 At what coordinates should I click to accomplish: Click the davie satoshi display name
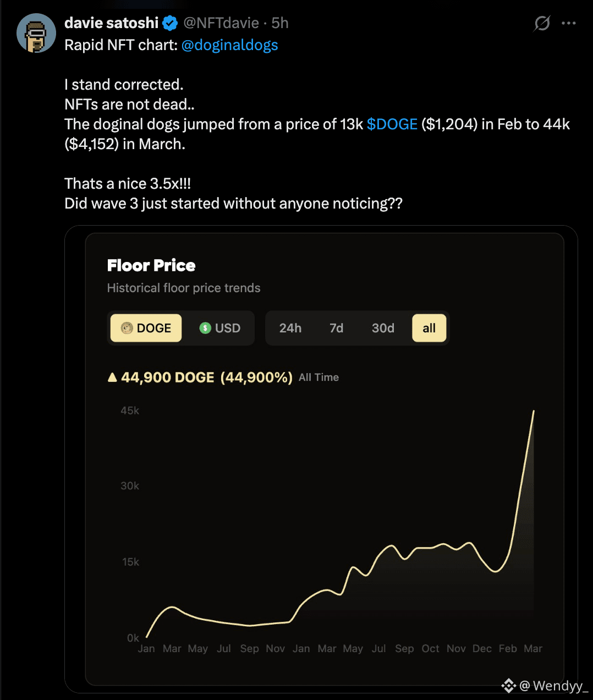click(x=111, y=23)
